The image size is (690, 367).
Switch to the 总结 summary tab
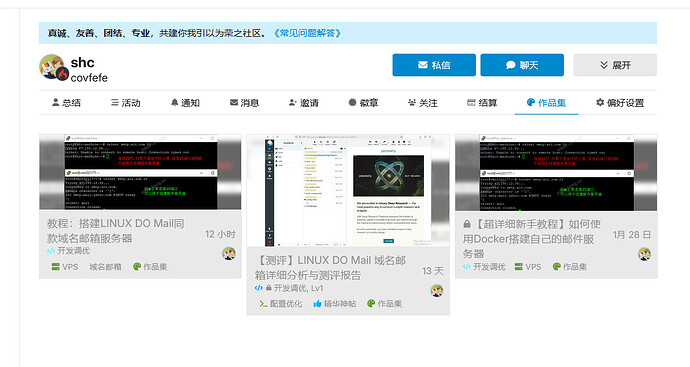(66, 103)
